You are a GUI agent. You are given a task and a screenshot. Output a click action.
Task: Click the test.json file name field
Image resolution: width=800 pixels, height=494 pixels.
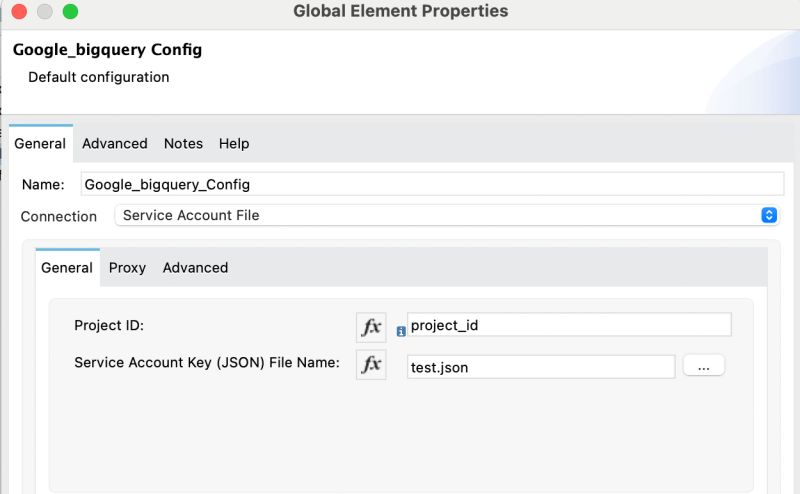pyautogui.click(x=541, y=367)
